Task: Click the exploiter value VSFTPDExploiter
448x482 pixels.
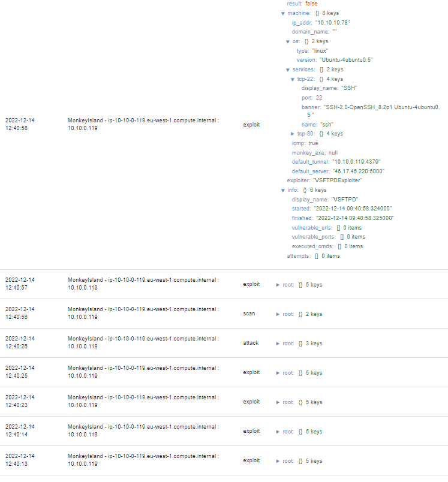Action: coord(337,180)
